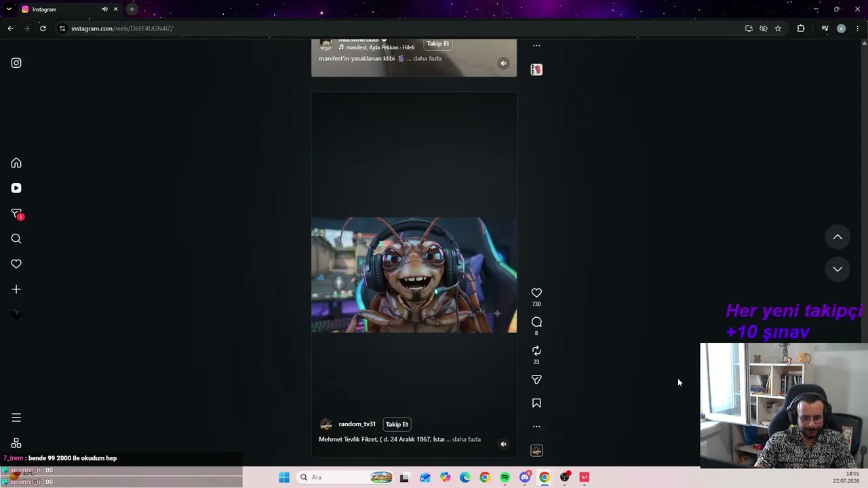Open the Chrome media controls icon
Screen dimensions: 868x488
click(825, 28)
